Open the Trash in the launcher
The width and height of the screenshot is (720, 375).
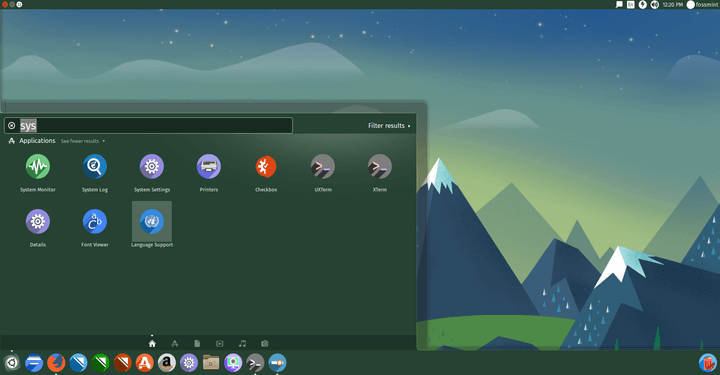pos(708,363)
